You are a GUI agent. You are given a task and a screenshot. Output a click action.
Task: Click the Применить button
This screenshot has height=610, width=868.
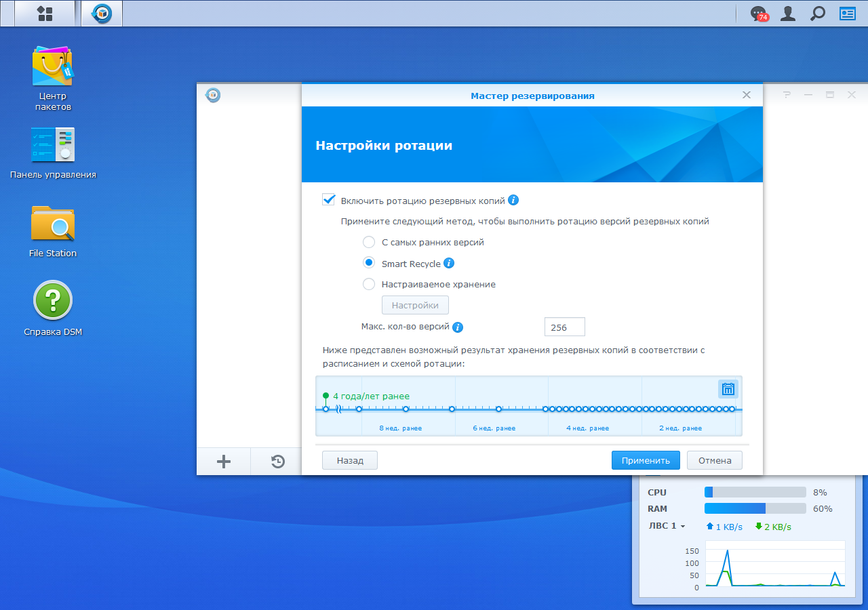pos(646,460)
